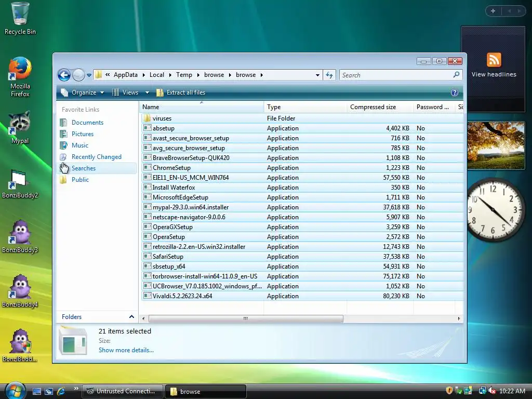Click the network tray icon

pyautogui.click(x=482, y=391)
